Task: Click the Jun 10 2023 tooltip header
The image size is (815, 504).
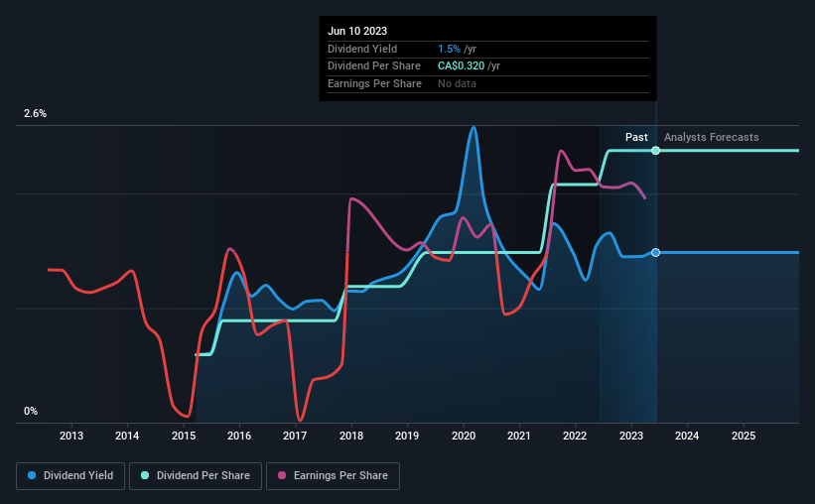Action: (357, 31)
